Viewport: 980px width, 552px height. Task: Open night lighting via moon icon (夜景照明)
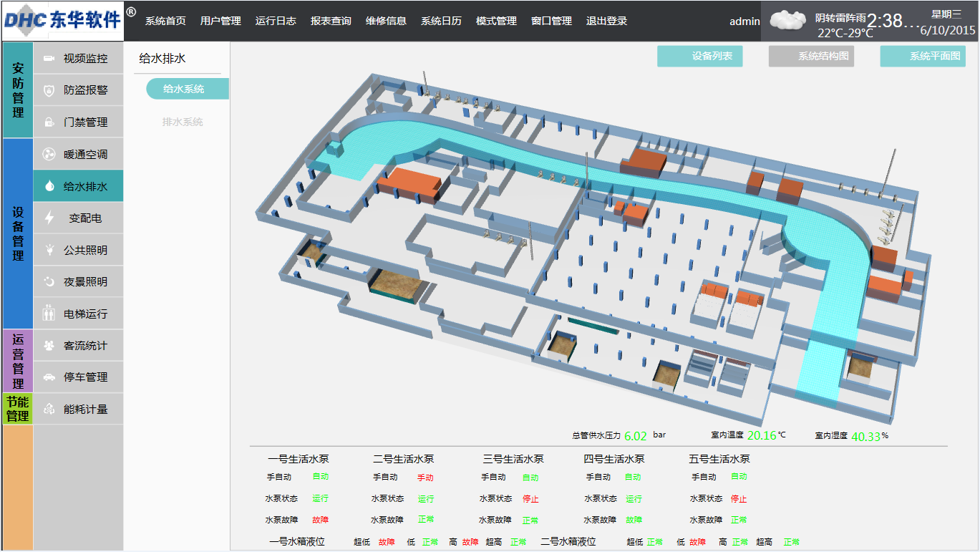tap(49, 281)
